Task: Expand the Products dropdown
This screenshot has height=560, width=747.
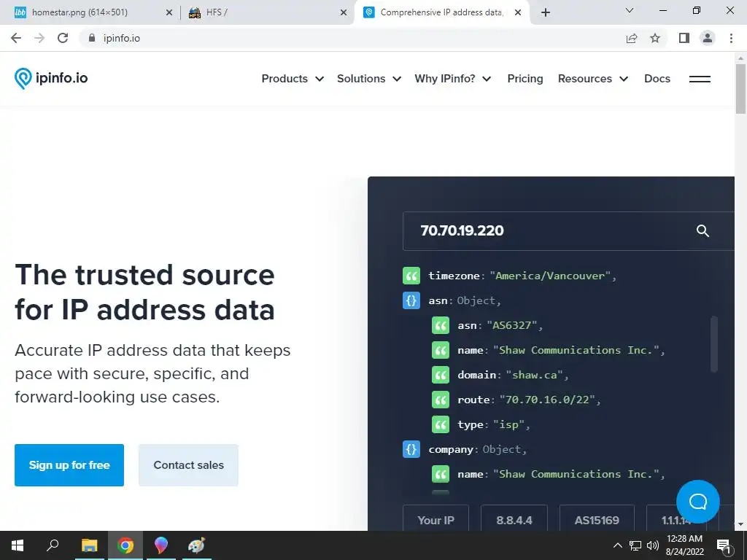Action: [x=293, y=79]
